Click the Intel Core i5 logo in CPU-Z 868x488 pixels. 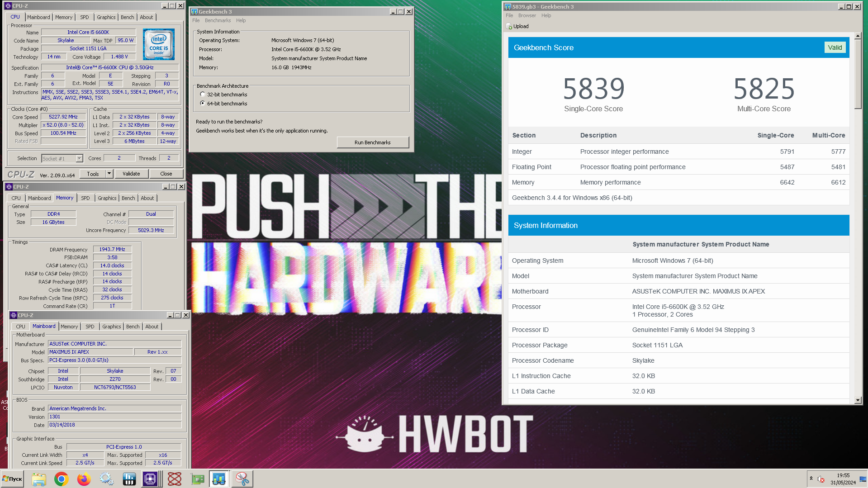(159, 44)
